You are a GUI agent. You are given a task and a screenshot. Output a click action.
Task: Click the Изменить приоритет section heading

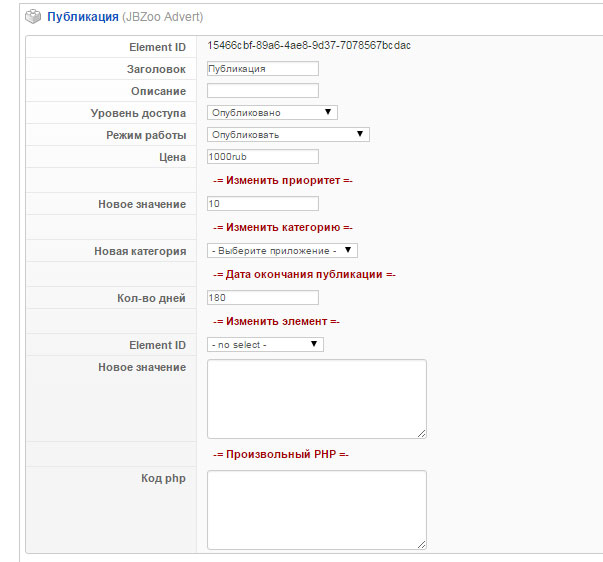coord(283,181)
